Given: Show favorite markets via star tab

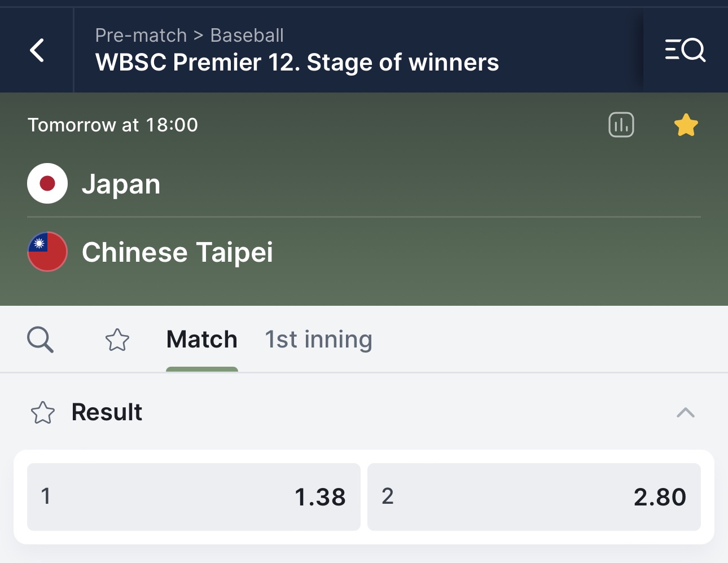Looking at the screenshot, I should click(117, 340).
